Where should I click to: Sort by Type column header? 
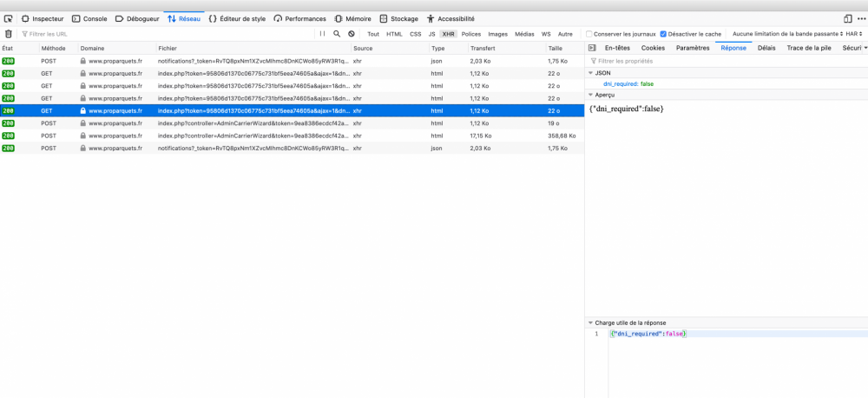(449, 48)
